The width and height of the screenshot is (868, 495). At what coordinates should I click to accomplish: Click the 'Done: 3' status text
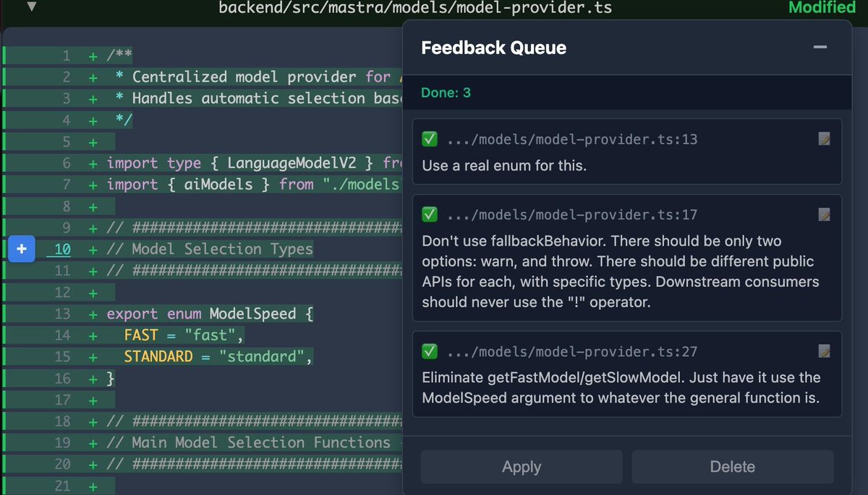pos(446,93)
